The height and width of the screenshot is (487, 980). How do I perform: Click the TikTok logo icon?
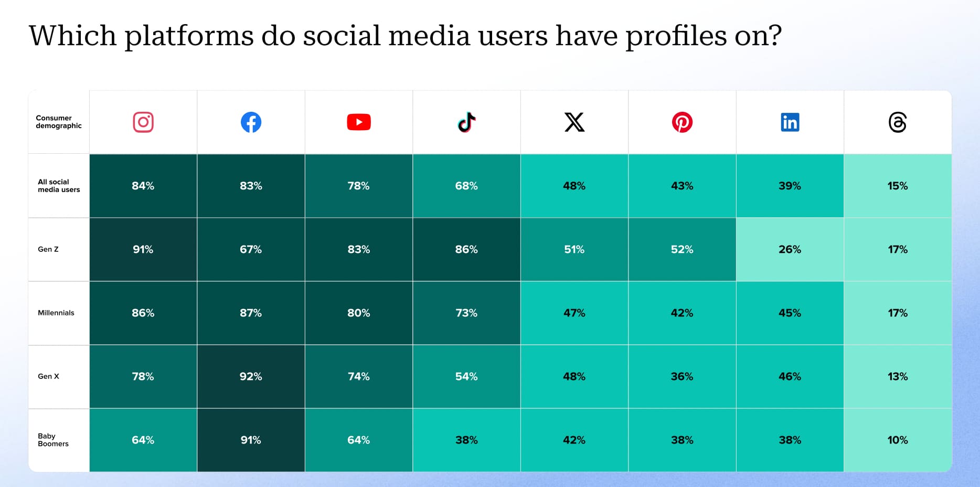click(x=466, y=122)
